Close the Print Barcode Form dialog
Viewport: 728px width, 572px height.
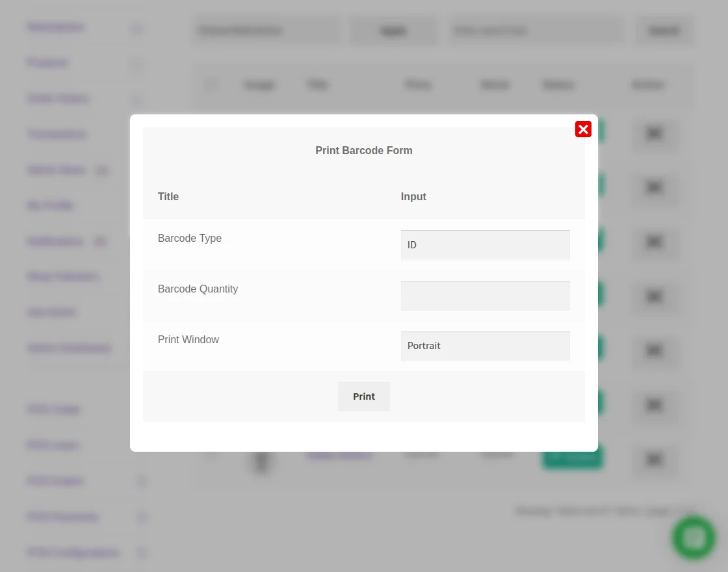point(583,129)
